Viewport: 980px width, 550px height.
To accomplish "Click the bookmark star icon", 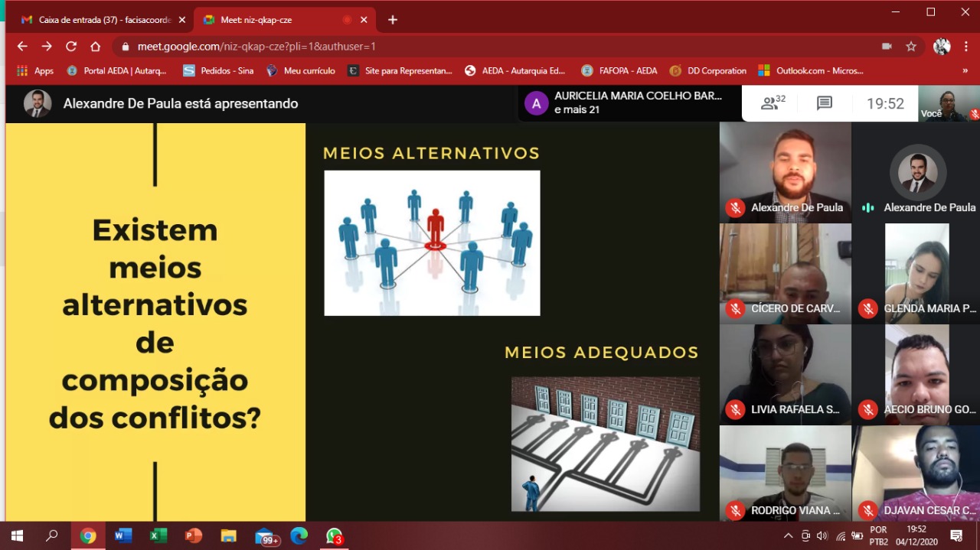I will [x=911, y=47].
